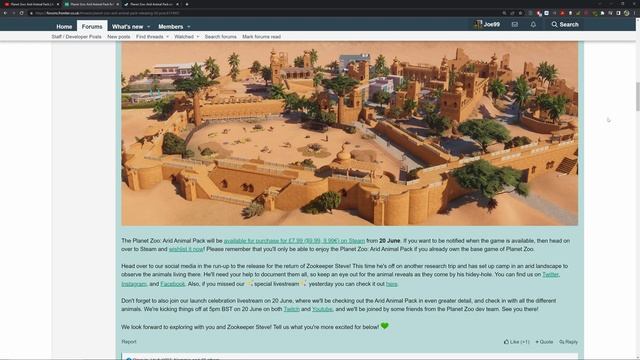Open the Find threads dropdown
640x360 pixels.
click(x=152, y=37)
